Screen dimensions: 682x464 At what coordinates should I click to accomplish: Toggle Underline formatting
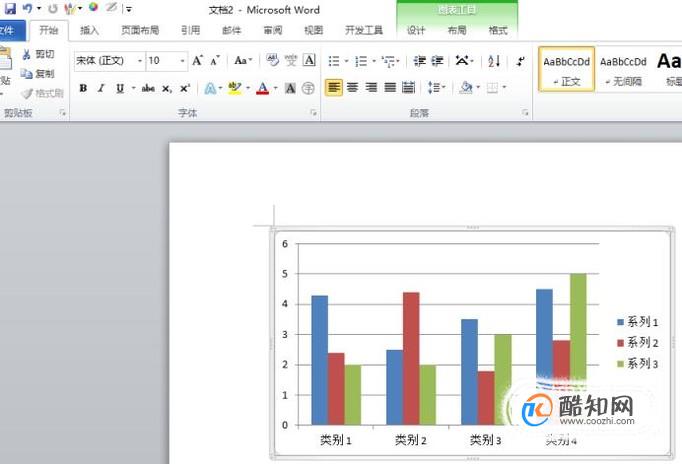(120, 88)
